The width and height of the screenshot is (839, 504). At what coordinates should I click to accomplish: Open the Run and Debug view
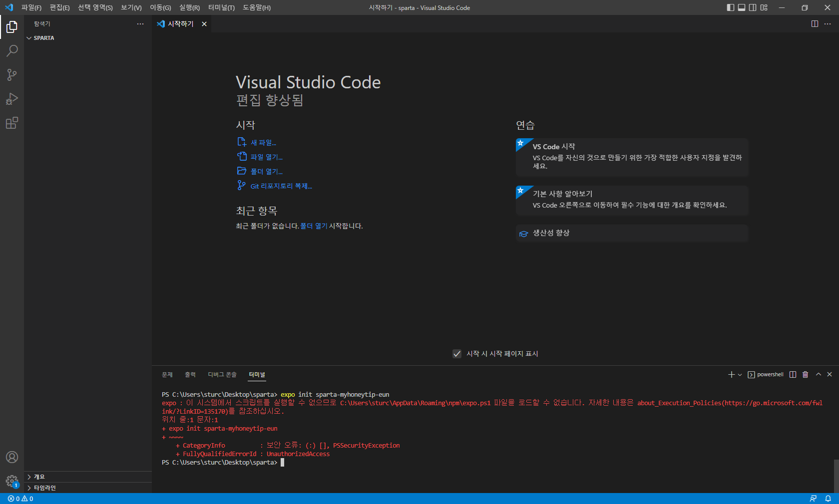coord(12,99)
